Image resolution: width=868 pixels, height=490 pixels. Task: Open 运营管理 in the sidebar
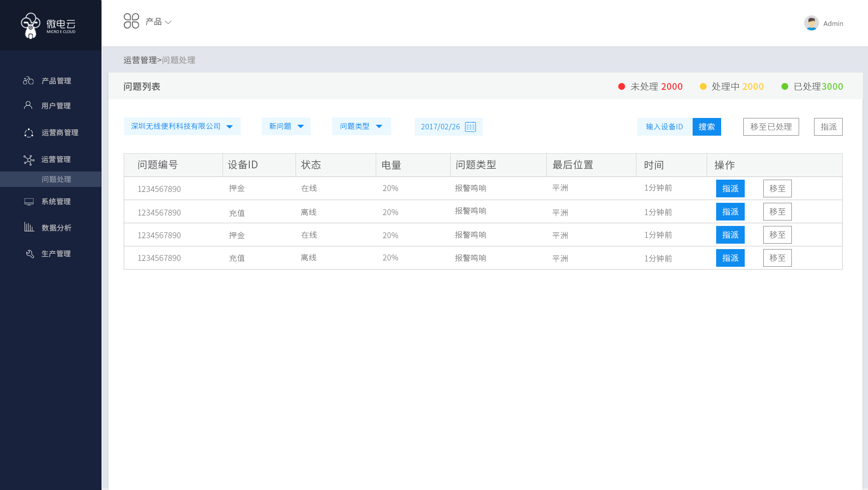click(56, 159)
